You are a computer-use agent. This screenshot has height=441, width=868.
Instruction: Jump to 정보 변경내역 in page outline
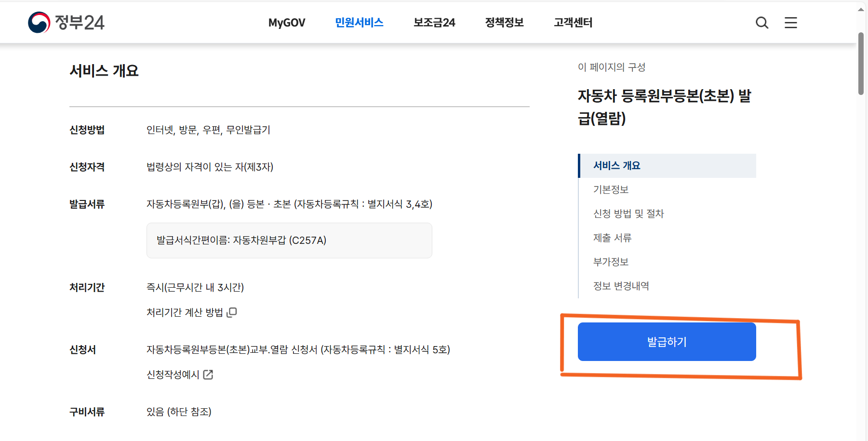621,286
